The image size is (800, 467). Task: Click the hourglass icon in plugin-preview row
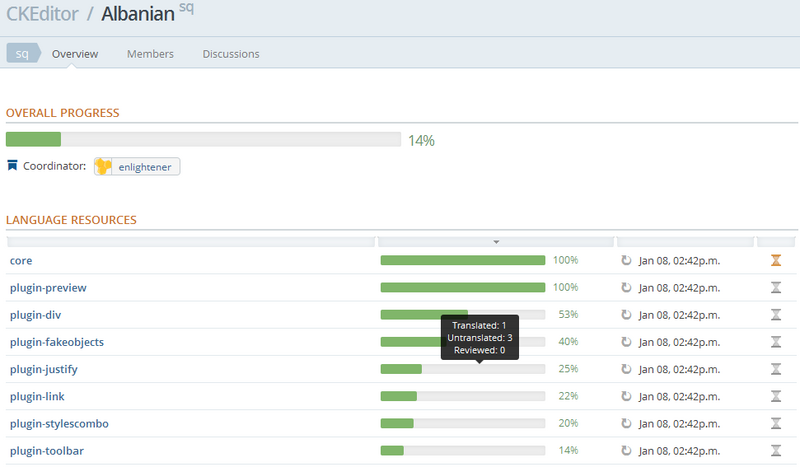[776, 287]
